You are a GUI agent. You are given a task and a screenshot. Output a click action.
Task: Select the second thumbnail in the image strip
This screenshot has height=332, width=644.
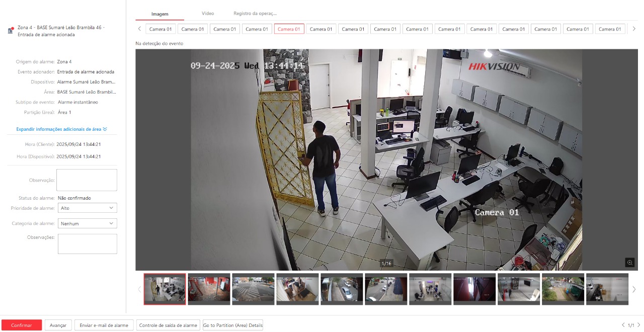pos(209,289)
